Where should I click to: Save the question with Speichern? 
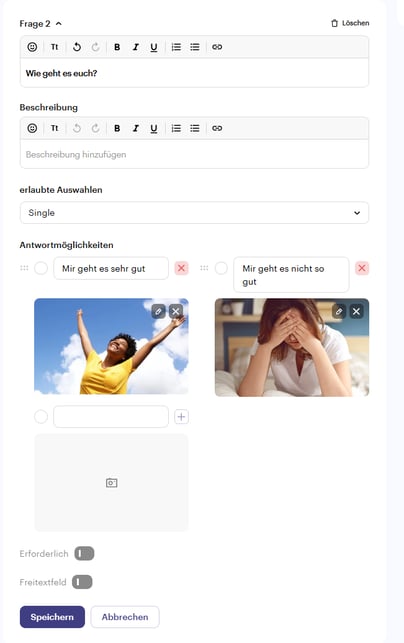(x=52, y=617)
